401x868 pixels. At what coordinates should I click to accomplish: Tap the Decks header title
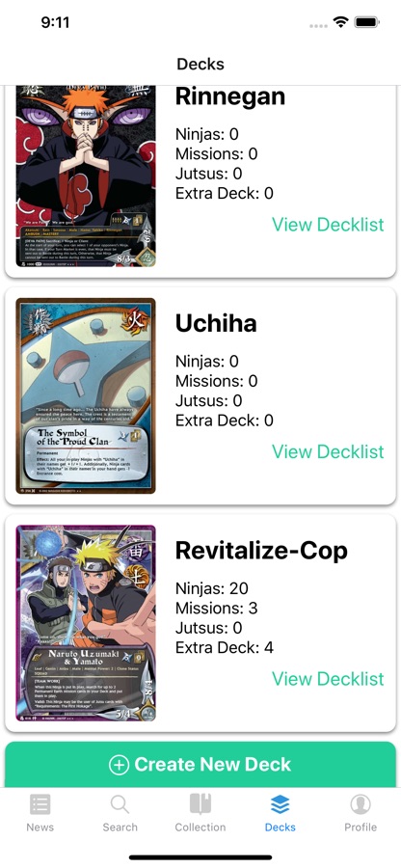tap(200, 64)
